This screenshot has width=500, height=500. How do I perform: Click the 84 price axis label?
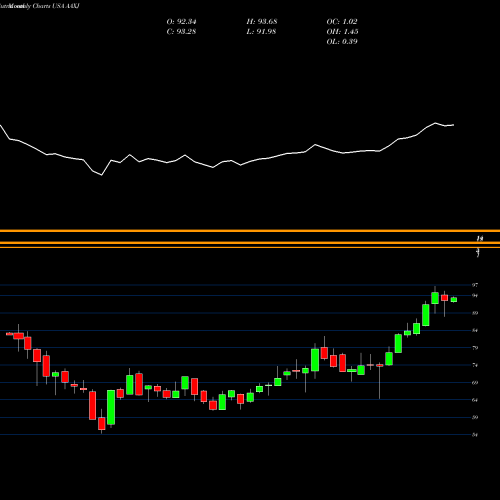(x=475, y=330)
